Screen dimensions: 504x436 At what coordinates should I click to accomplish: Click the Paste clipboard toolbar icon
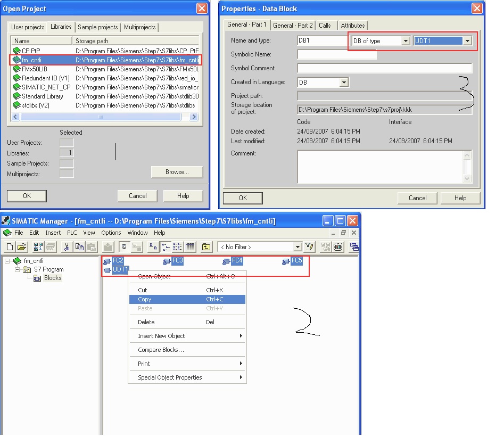click(92, 247)
